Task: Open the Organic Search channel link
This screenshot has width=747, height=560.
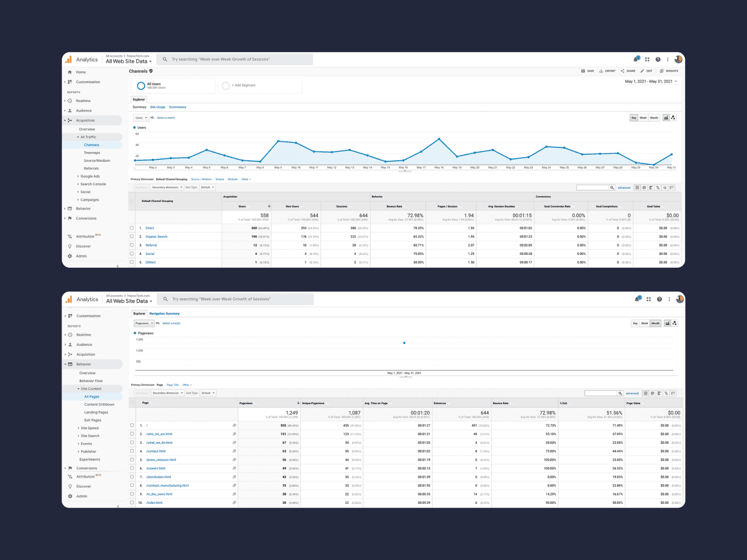Action: [x=156, y=237]
